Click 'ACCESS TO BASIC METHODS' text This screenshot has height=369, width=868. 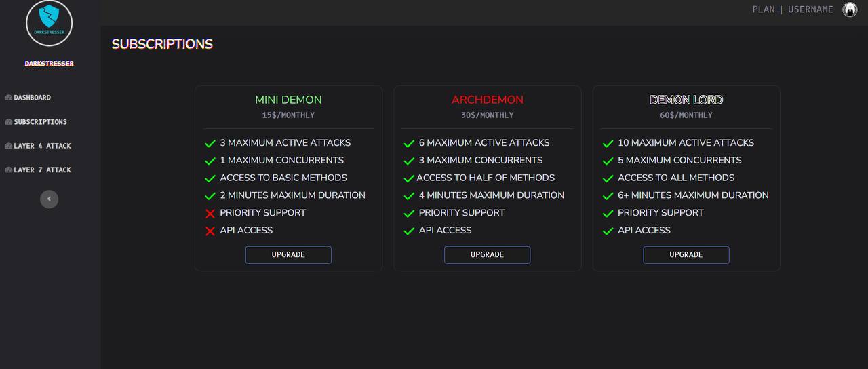click(283, 178)
